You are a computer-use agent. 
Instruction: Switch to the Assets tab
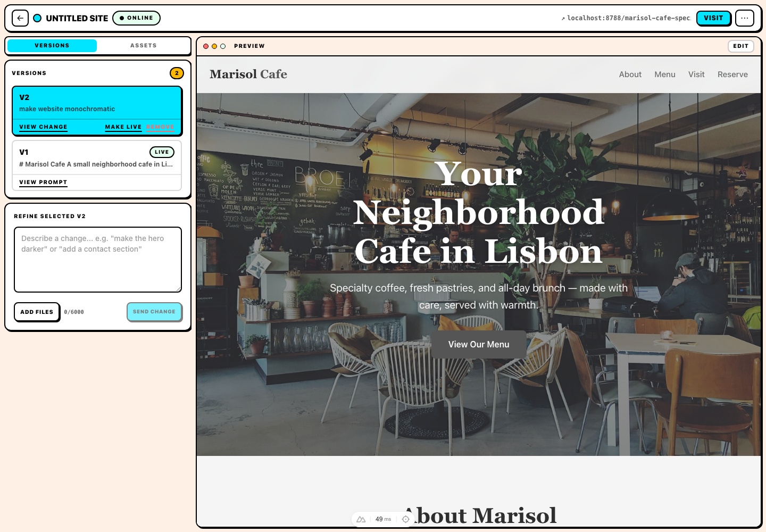(144, 46)
